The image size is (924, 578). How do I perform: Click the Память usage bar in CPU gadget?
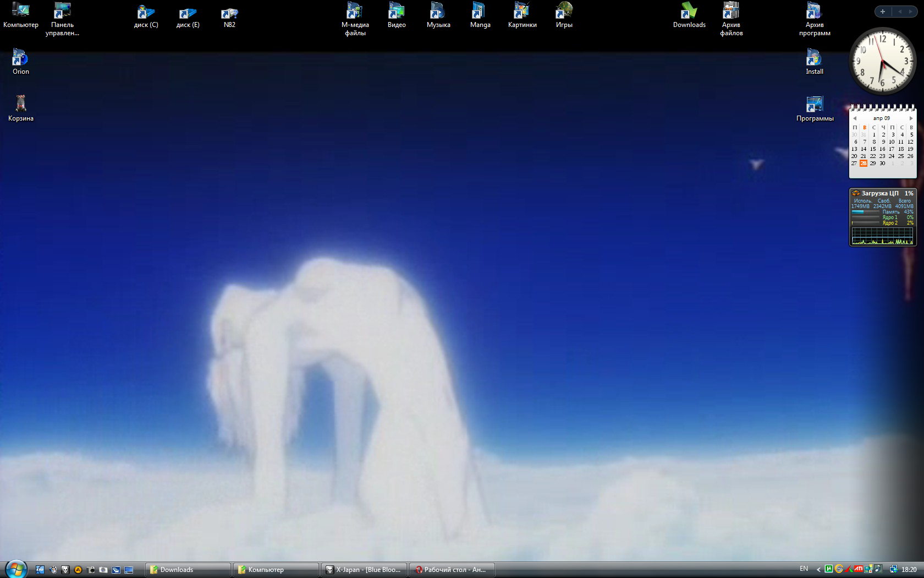pyautogui.click(x=866, y=212)
